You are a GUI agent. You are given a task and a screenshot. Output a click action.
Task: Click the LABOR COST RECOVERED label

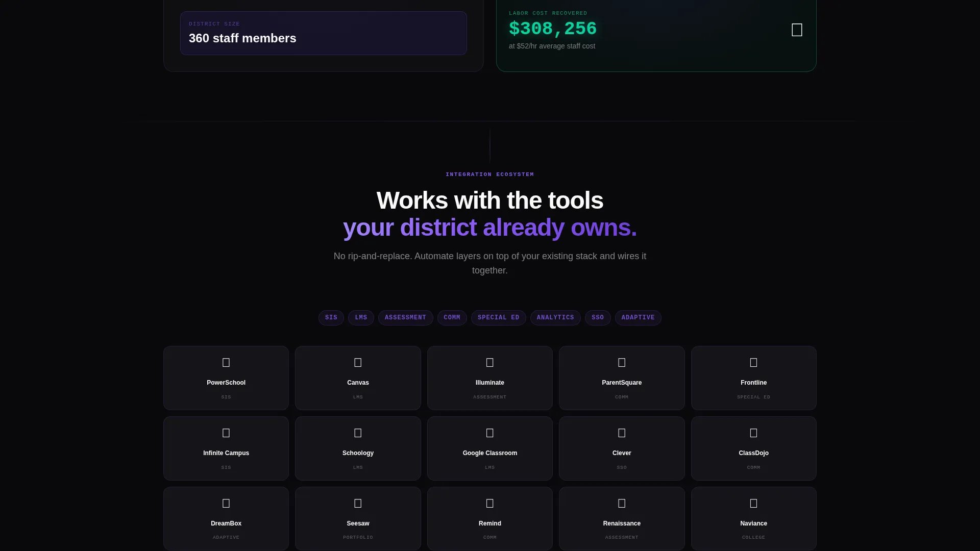point(548,13)
